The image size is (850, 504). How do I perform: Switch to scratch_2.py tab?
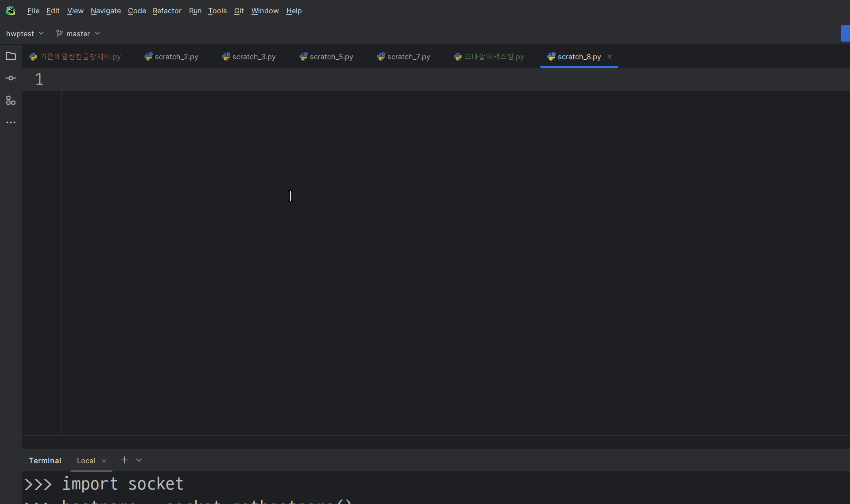click(x=171, y=57)
